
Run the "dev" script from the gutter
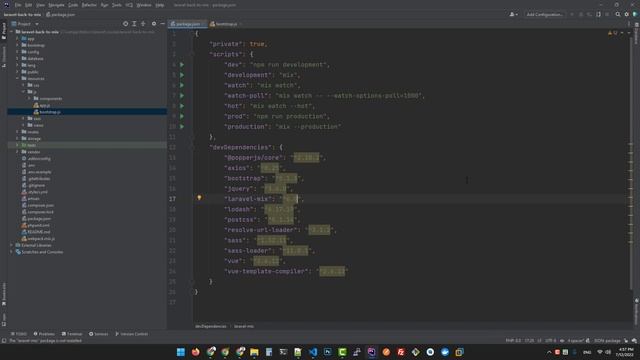click(x=182, y=65)
